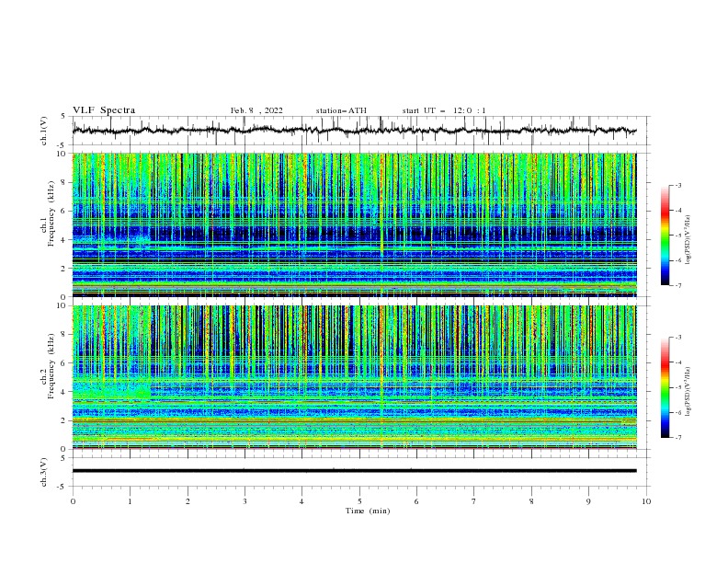
Task: Click the "6" kHz tick of ch.1 spectrogram
Action: coord(64,211)
